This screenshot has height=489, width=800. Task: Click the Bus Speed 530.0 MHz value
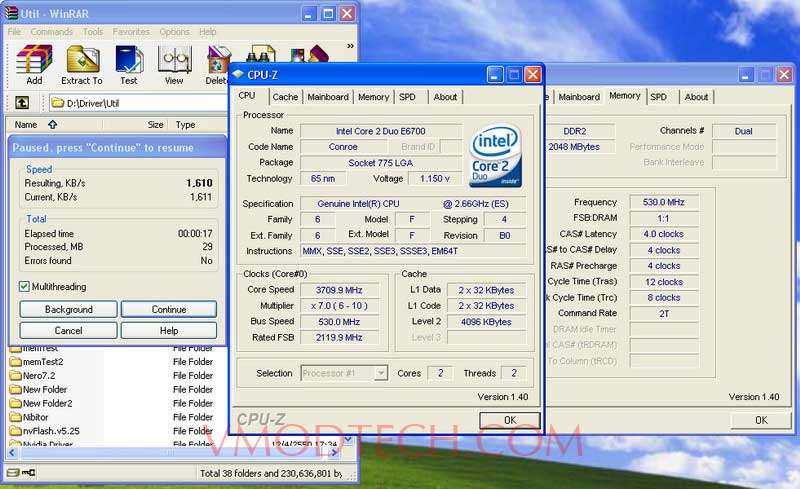[339, 322]
